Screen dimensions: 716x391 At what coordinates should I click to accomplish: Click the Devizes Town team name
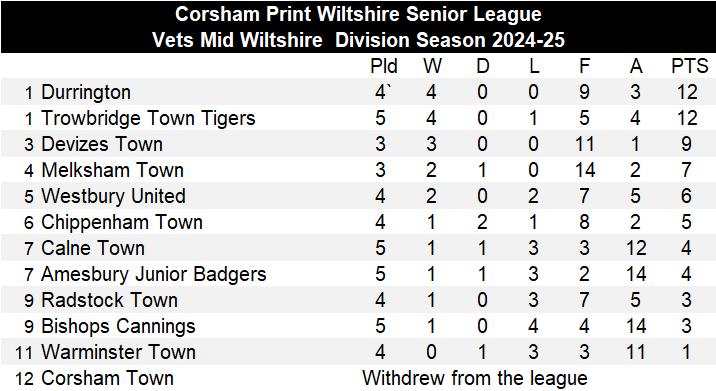pos(102,144)
